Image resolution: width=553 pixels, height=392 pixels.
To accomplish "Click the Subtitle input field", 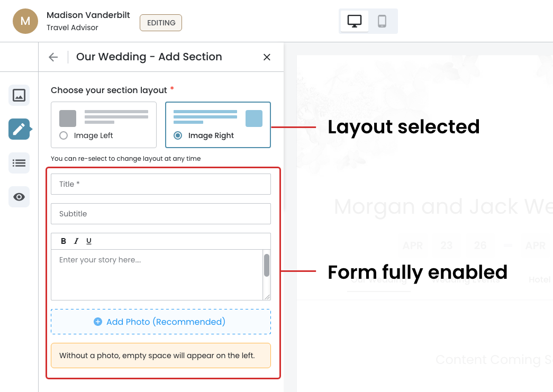I will coord(161,214).
